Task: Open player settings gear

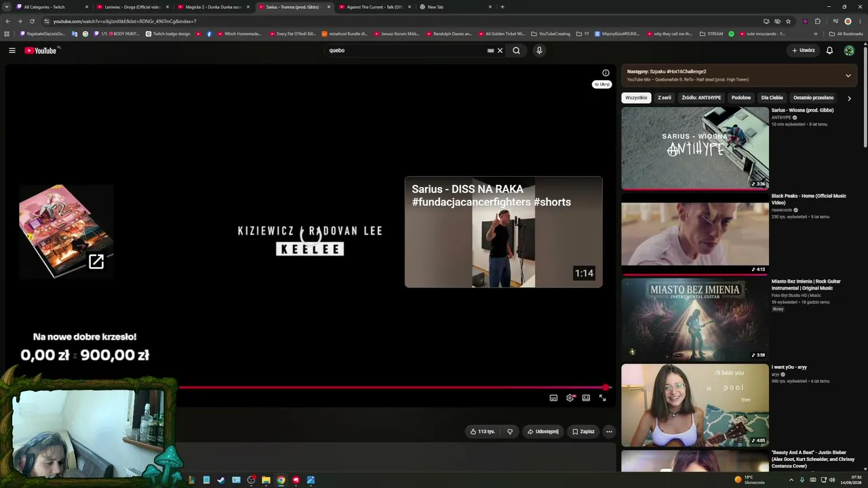Action: click(570, 398)
